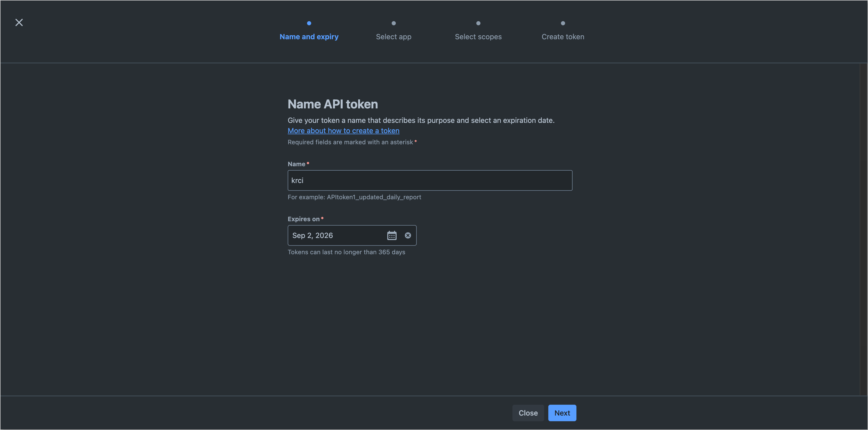Click the Name API token heading
This screenshot has height=430, width=868.
coord(332,104)
